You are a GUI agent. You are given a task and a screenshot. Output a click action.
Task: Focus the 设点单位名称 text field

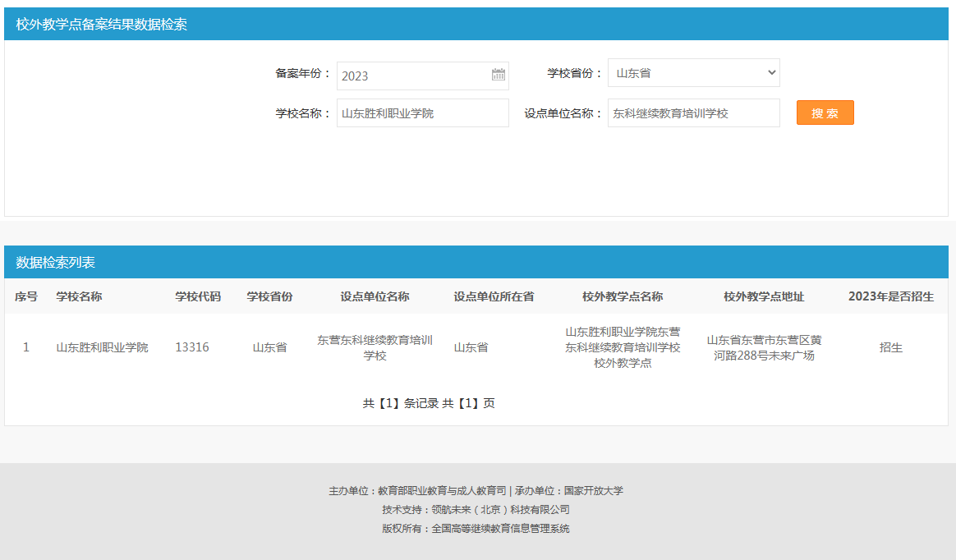click(x=693, y=113)
